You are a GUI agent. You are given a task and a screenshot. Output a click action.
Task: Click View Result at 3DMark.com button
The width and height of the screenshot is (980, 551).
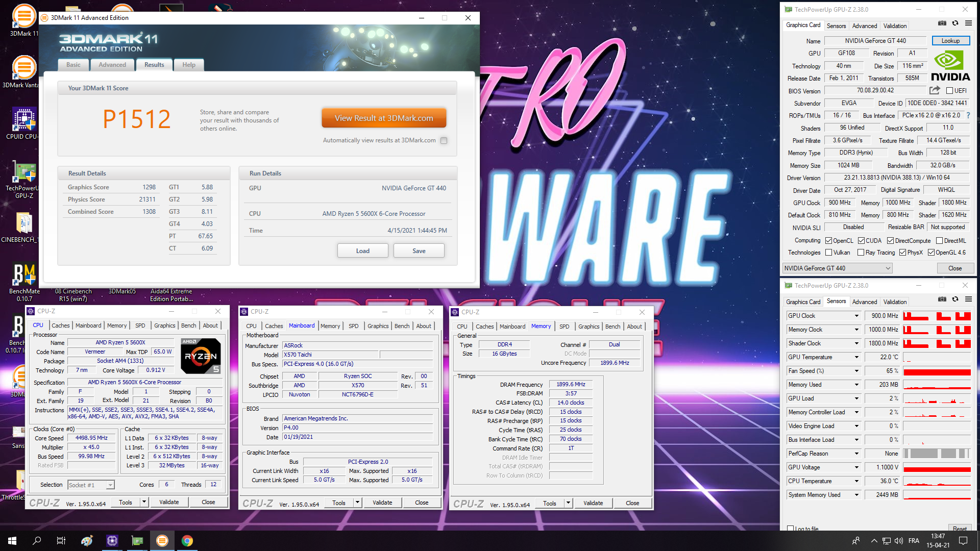click(x=384, y=118)
